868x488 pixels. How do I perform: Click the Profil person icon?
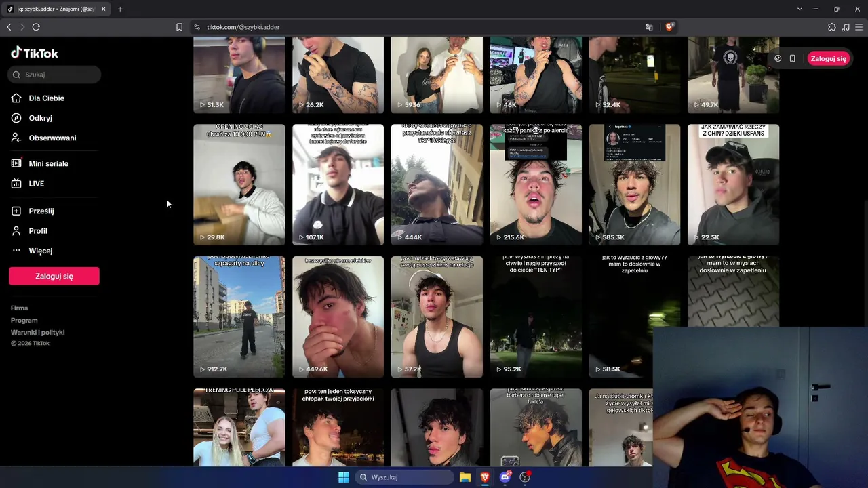16,231
